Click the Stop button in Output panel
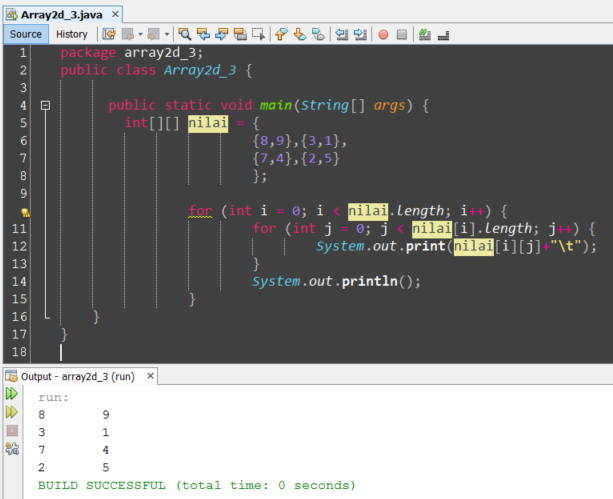 click(x=12, y=431)
